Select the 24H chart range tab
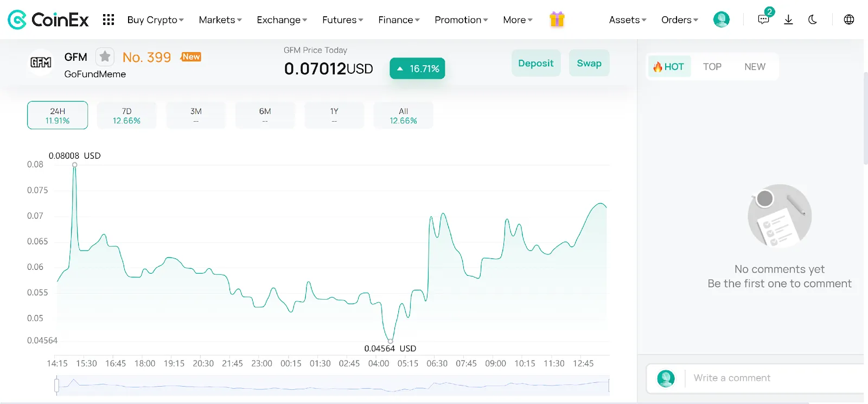 tap(58, 115)
